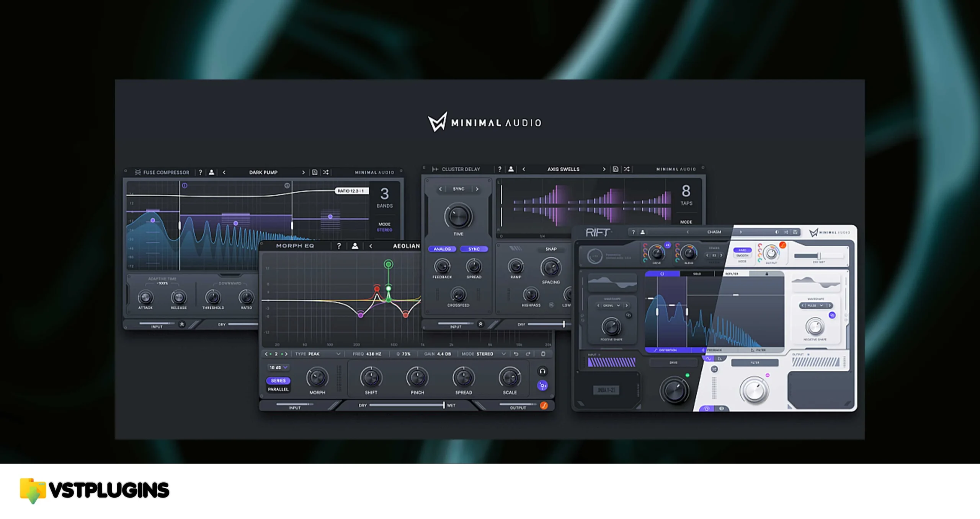Click the Gain 4.4 dB value field
The width and height of the screenshot is (980, 519).
437,354
